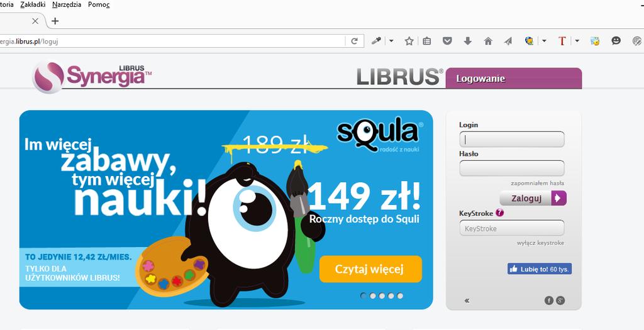The width and height of the screenshot is (644, 330).
Task: Open the eyedropper tool dropdown arrow
Action: pyautogui.click(x=391, y=41)
